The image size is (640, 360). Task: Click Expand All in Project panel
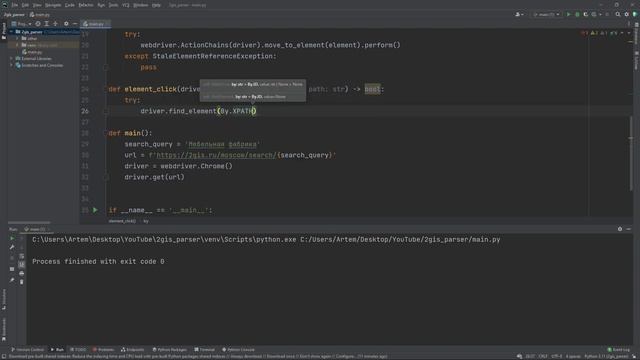tap(47, 24)
